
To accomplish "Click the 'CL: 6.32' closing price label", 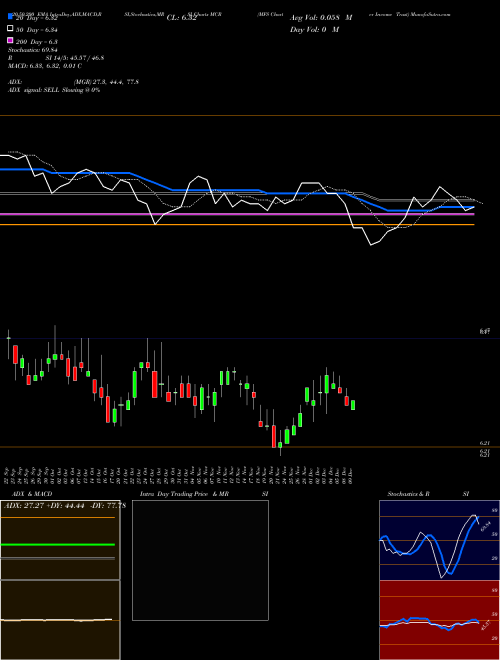I will [x=182, y=18].
